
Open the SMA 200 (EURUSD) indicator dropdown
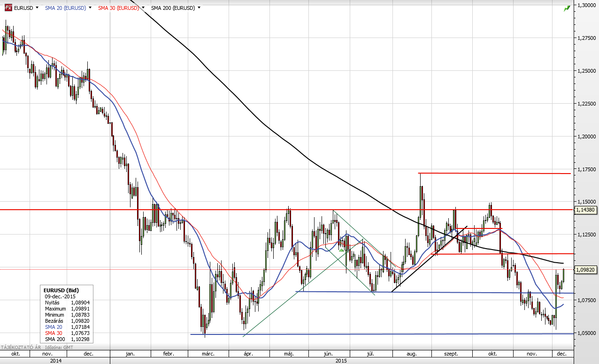199,8
